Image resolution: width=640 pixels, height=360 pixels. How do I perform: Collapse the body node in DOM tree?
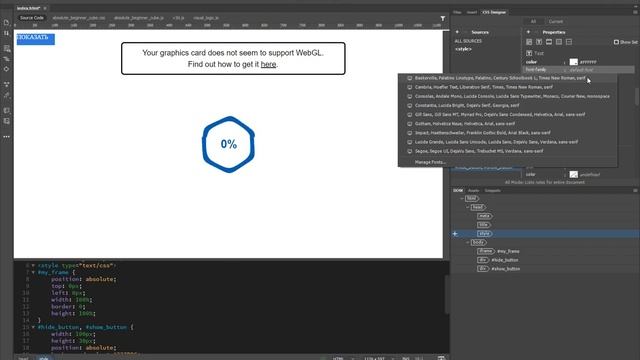coord(468,242)
